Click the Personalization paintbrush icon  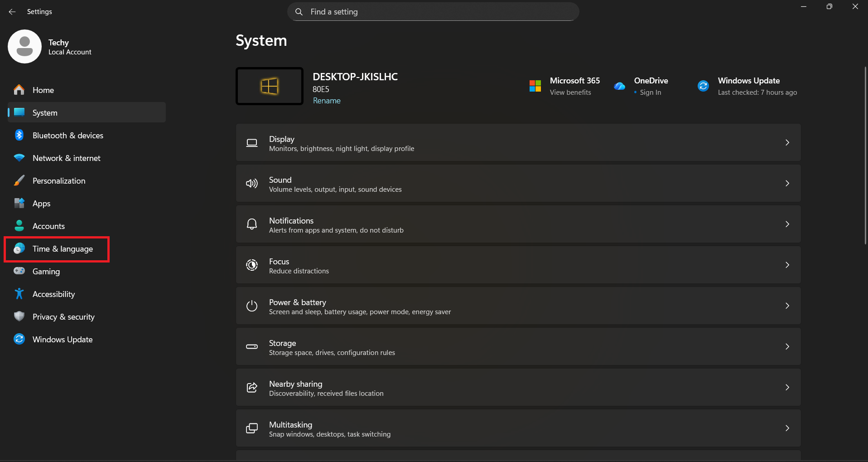[19, 180]
